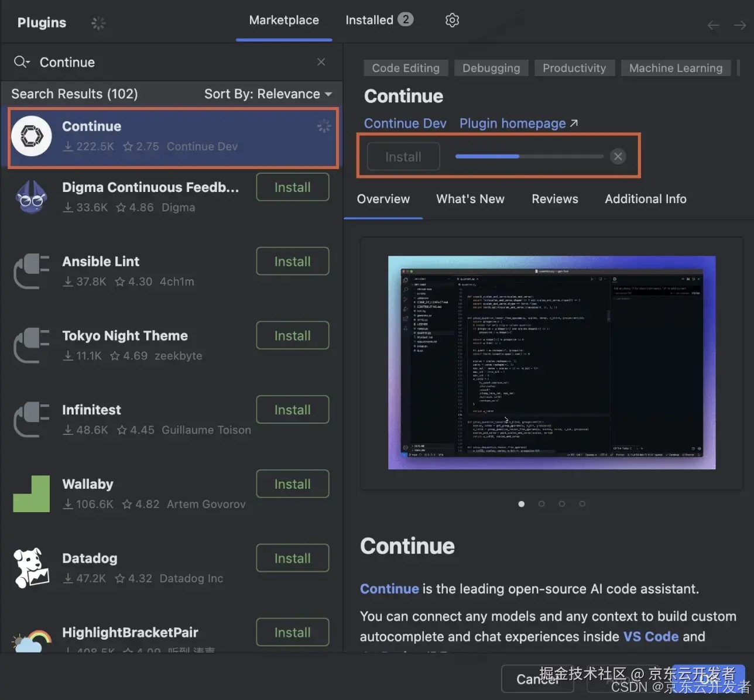The height and width of the screenshot is (700, 754).
Task: Select the Ansible Lint plugin title
Action: [101, 262]
